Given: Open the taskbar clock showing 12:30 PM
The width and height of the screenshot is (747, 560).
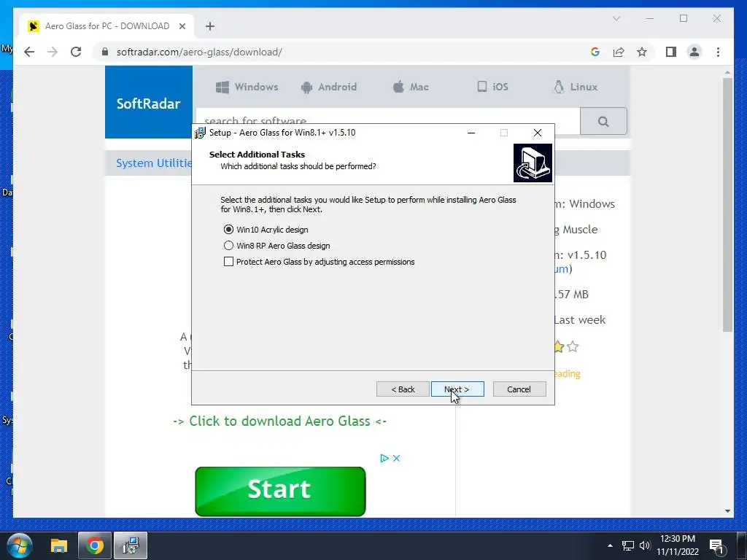Looking at the screenshot, I should pyautogui.click(x=678, y=545).
